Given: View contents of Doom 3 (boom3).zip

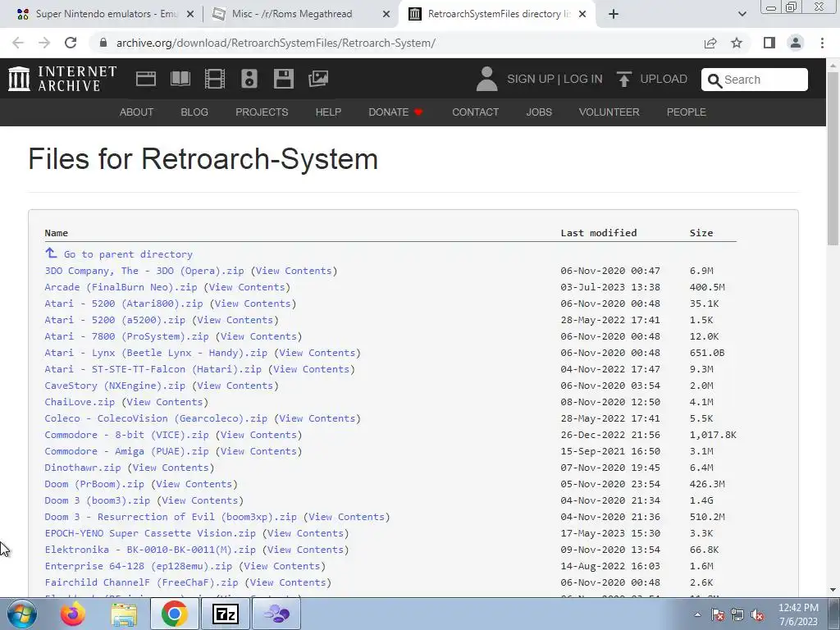Looking at the screenshot, I should tap(200, 500).
